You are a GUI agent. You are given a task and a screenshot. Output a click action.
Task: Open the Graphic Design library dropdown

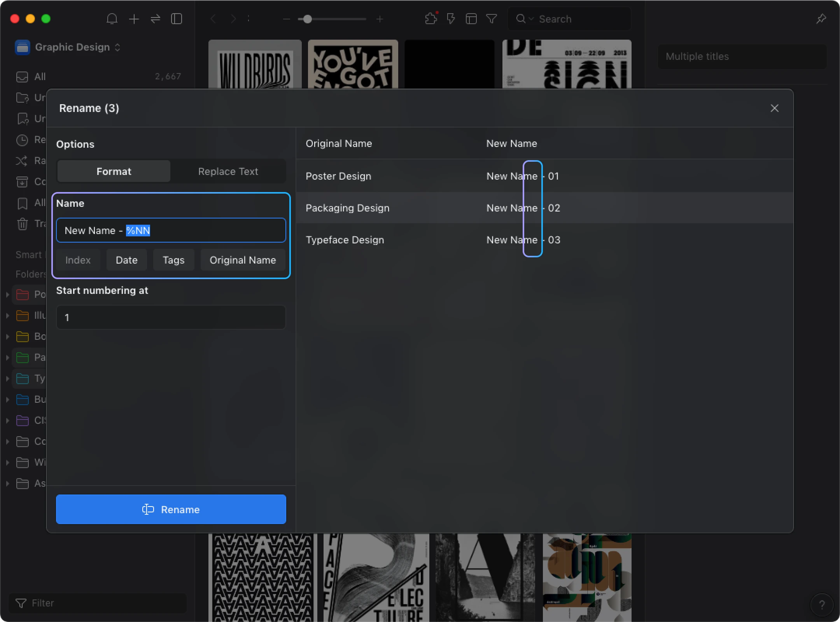click(117, 47)
